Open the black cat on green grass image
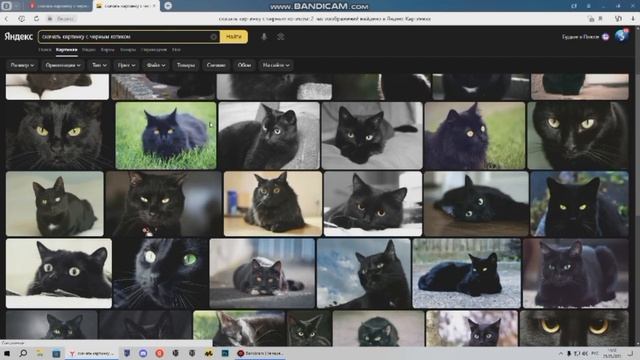Viewport: 640px width, 360px height. click(x=166, y=136)
